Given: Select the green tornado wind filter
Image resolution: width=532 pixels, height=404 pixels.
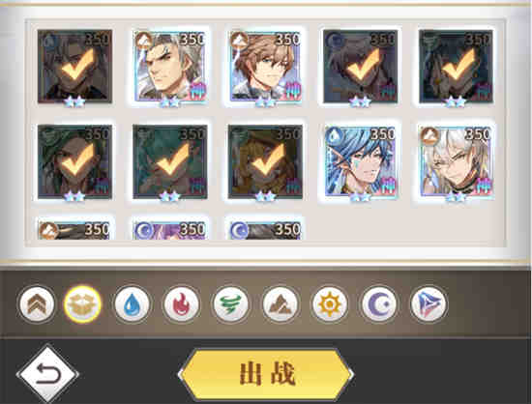Looking at the screenshot, I should pos(231,304).
